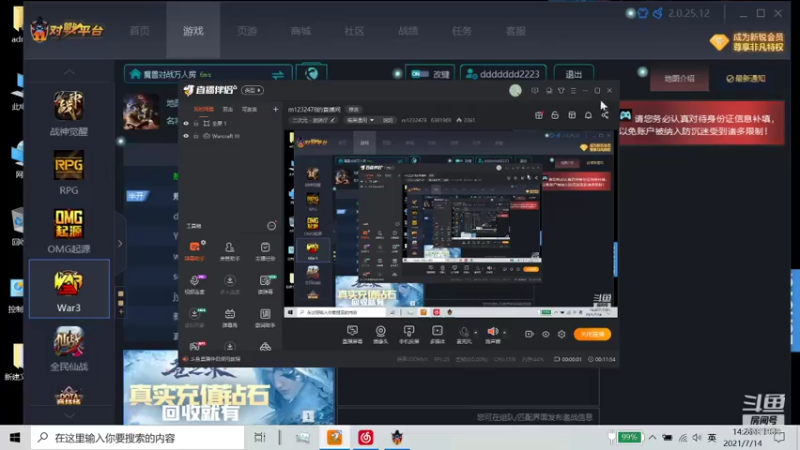Open the 真实充值钻石 ad banner
This screenshot has width=800, height=450.
[229, 387]
